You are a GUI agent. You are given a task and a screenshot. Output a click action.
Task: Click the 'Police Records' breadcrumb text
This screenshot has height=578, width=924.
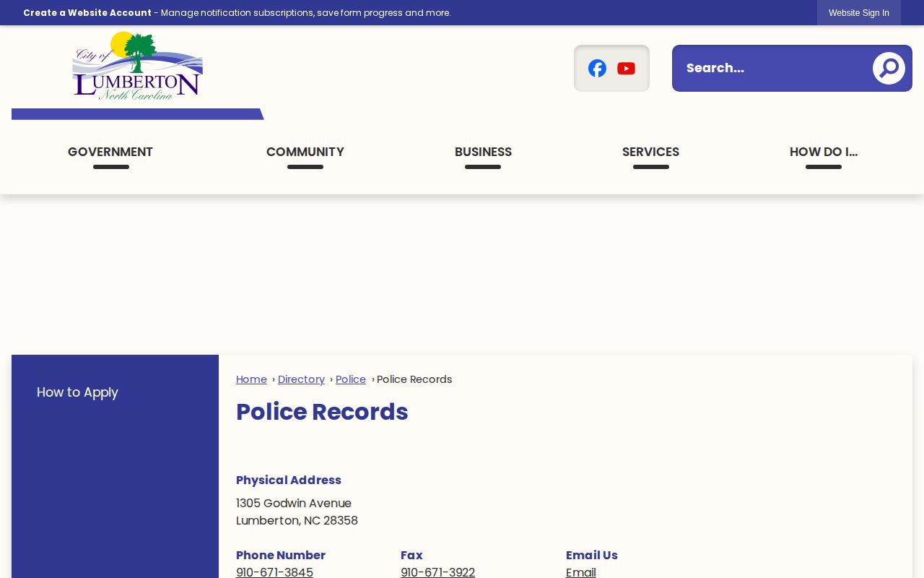point(414,379)
